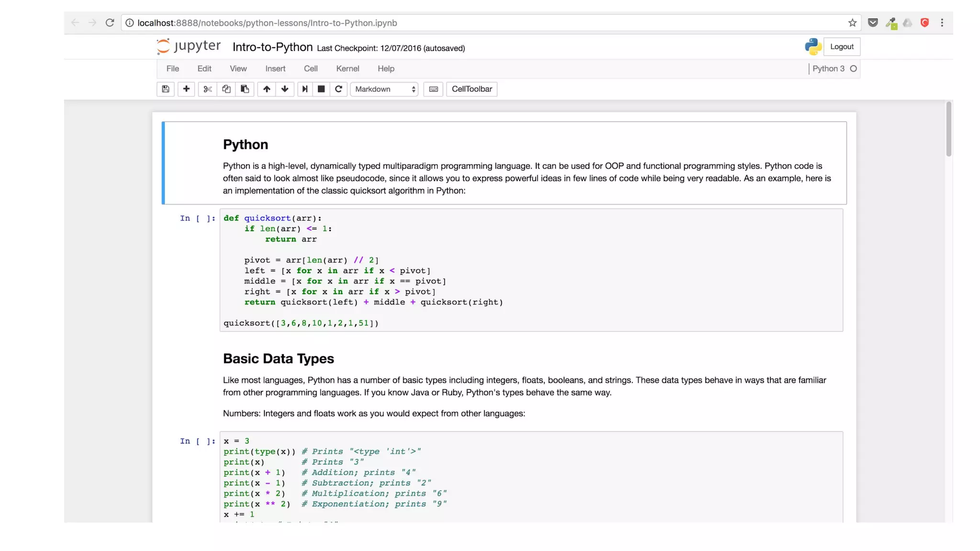The height and width of the screenshot is (551, 980).
Task: Click inside the x = 3 code cell
Action: click(x=531, y=477)
